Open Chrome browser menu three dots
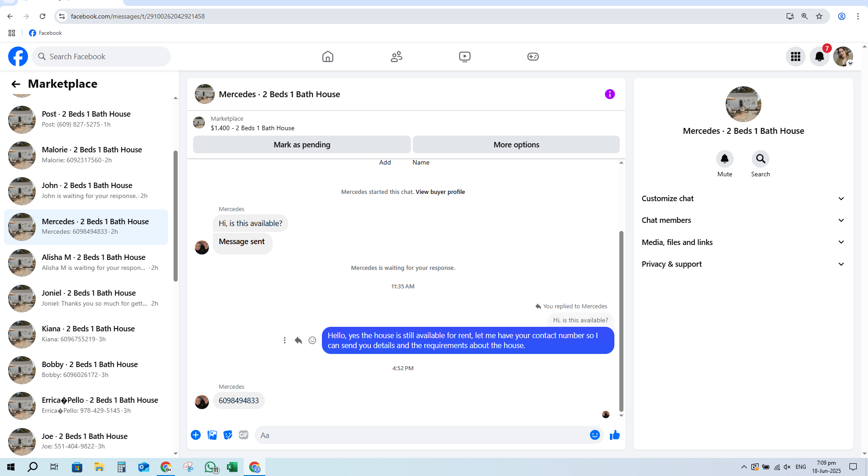The width and height of the screenshot is (868, 476). click(858, 16)
